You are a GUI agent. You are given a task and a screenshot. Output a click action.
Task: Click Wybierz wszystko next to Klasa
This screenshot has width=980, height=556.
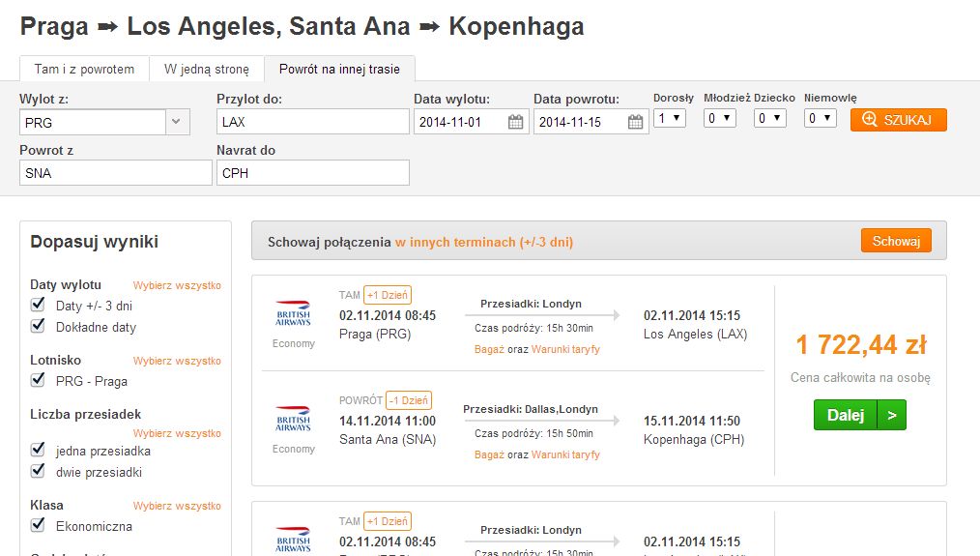click(177, 506)
